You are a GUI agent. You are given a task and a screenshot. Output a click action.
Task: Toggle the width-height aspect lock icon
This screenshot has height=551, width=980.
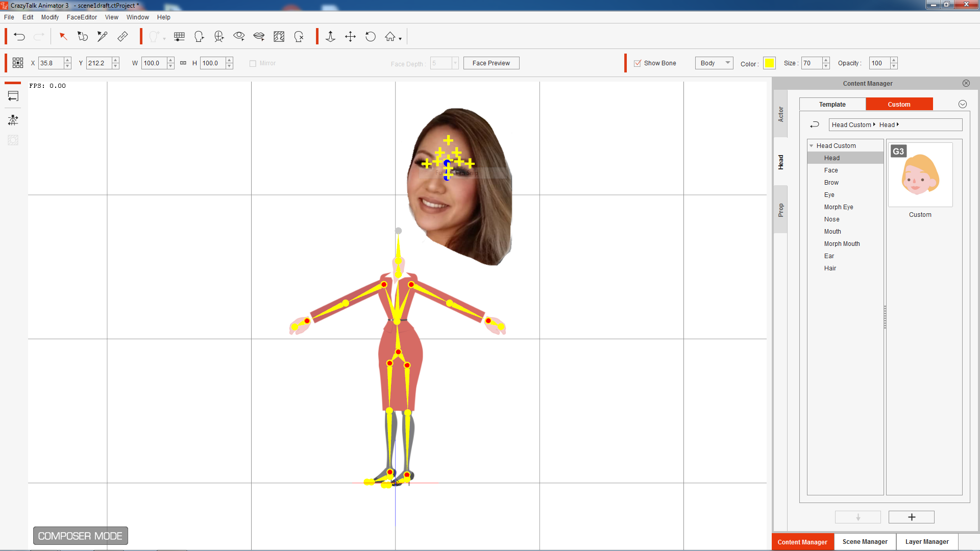[183, 63]
